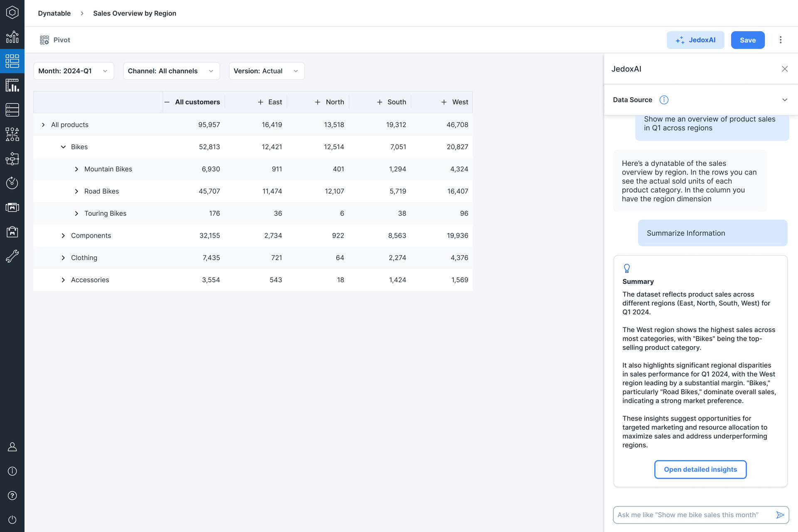Click the JedoxAI button
Image resolution: width=798 pixels, height=532 pixels.
click(x=695, y=40)
